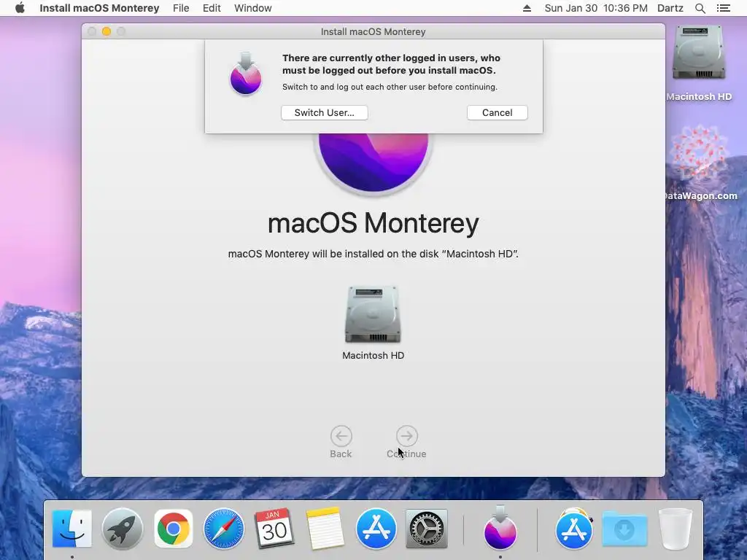Open the Edit menu
This screenshot has height=560, width=747.
point(212,8)
